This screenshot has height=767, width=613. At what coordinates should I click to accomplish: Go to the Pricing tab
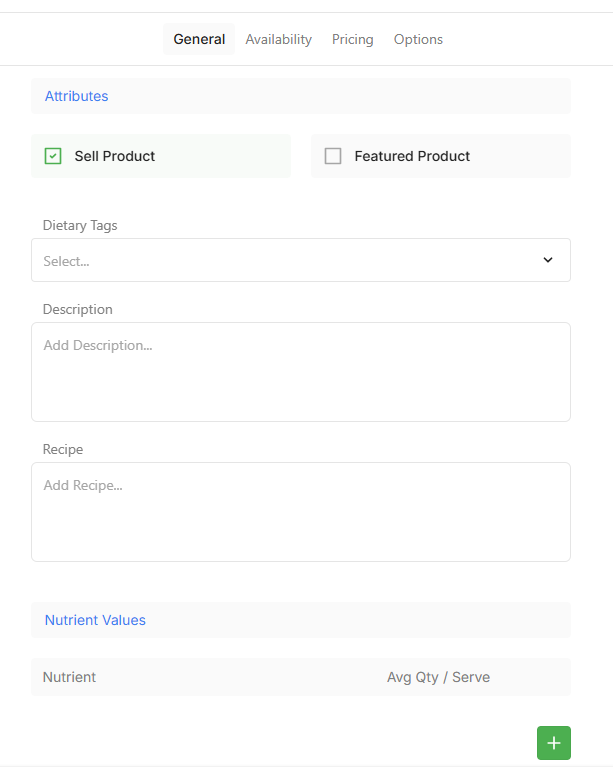pyautogui.click(x=352, y=39)
